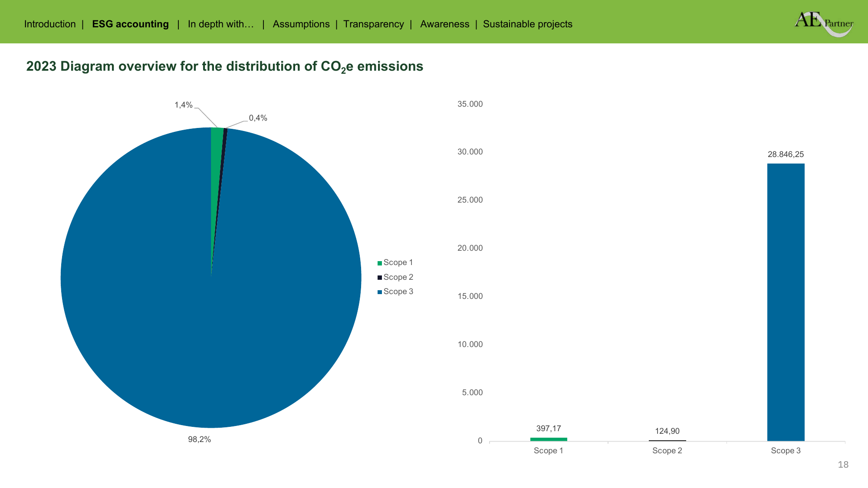Click the 15.000 y-axis value
Viewport: 868px width, 488px height.
470,296
